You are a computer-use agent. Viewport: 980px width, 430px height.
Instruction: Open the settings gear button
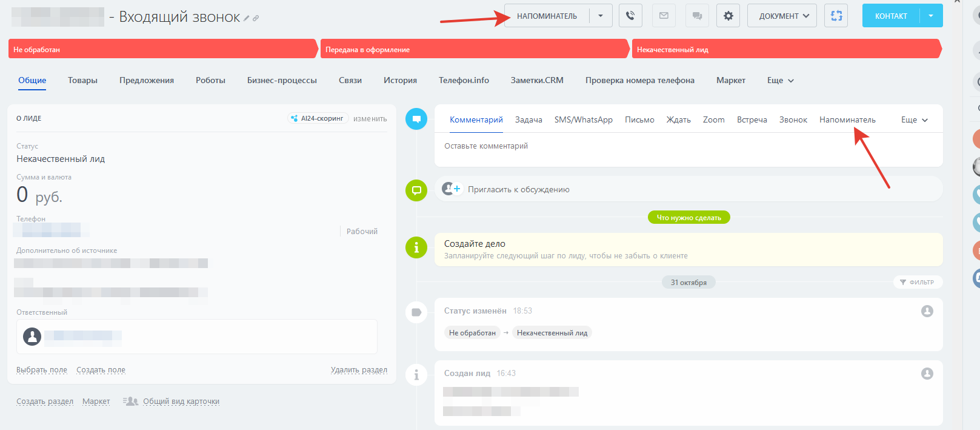point(728,16)
